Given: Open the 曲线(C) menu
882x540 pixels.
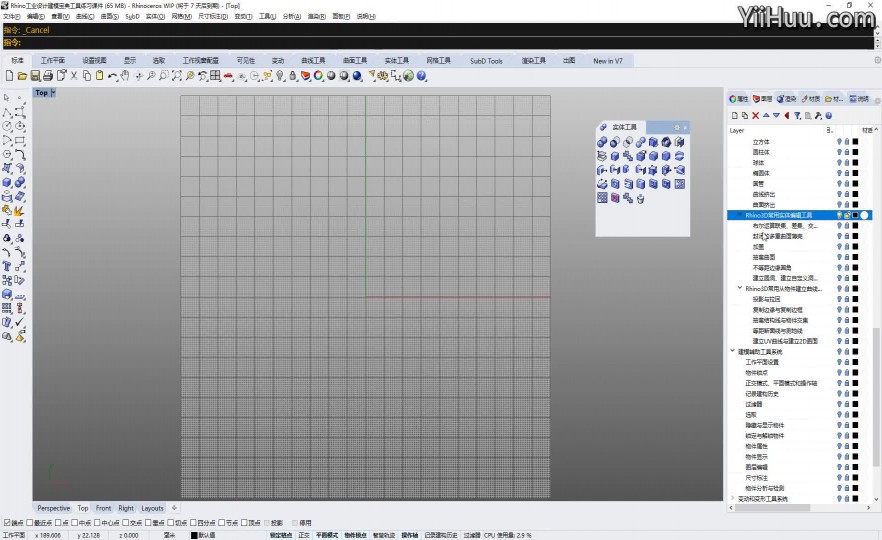Looking at the screenshot, I should [85, 16].
